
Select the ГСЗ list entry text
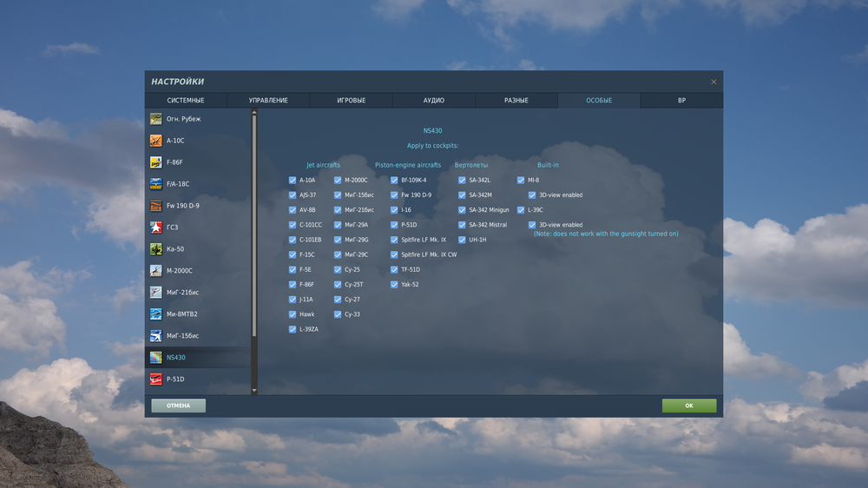point(172,228)
